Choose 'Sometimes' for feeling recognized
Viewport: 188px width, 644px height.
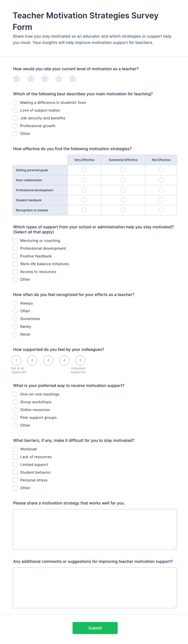tap(15, 319)
